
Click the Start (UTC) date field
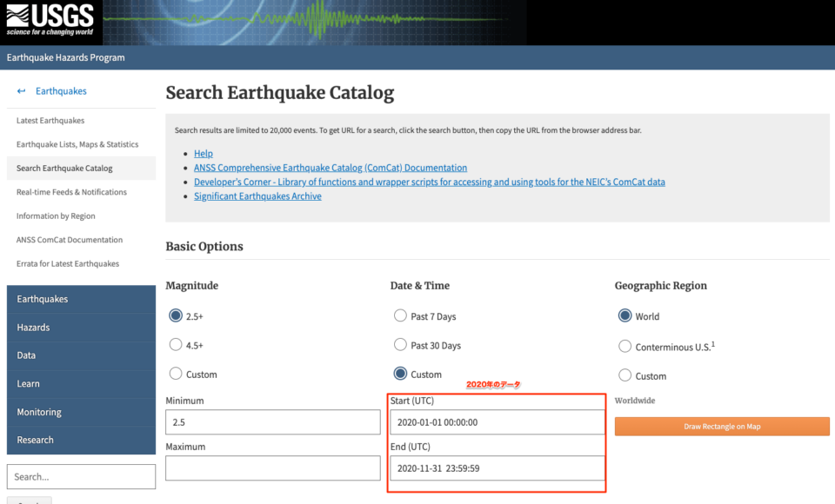pyautogui.click(x=497, y=421)
